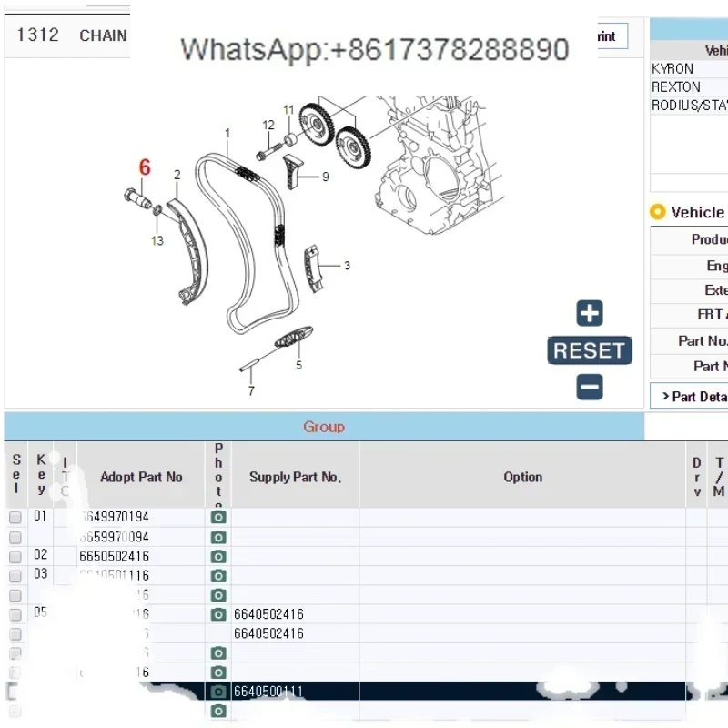The width and height of the screenshot is (728, 728).
Task: Select RODIUS/STAVIC in vehicle list
Action: 689,106
